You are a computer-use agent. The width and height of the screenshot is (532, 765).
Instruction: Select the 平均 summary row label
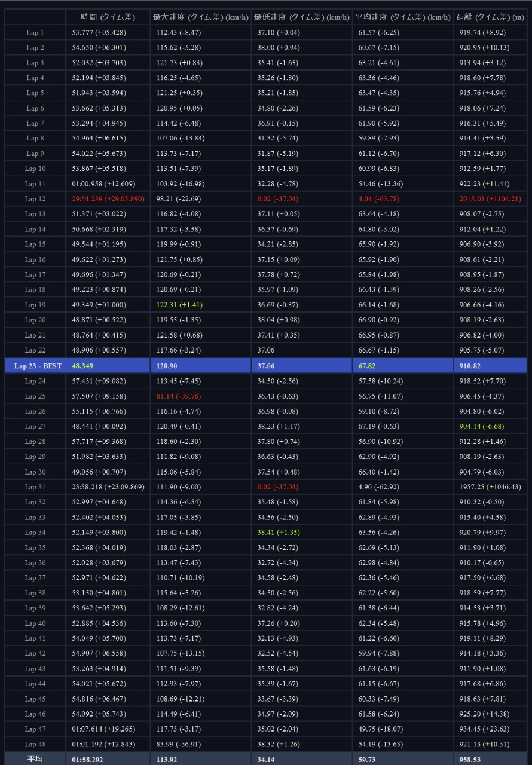point(35,759)
